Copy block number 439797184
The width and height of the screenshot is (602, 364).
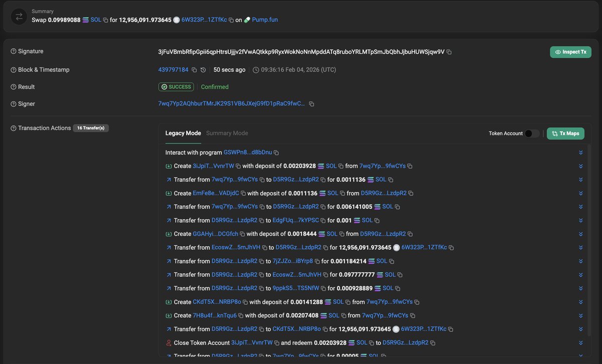coord(194,70)
